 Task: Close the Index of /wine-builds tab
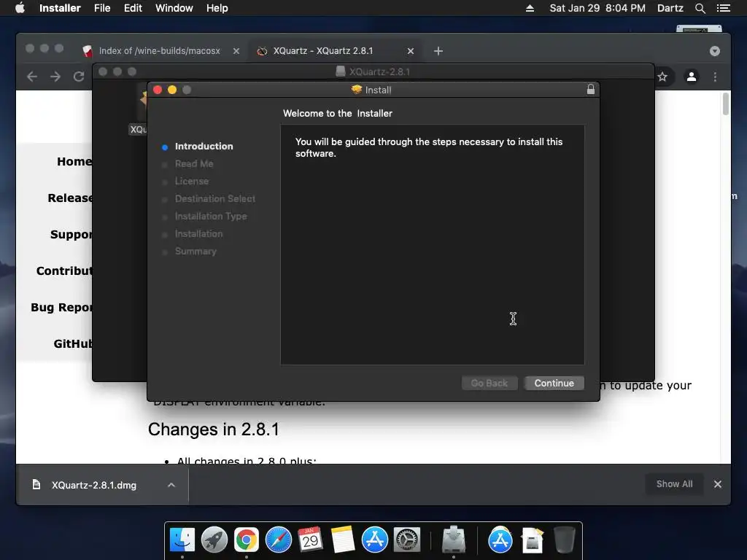point(236,51)
